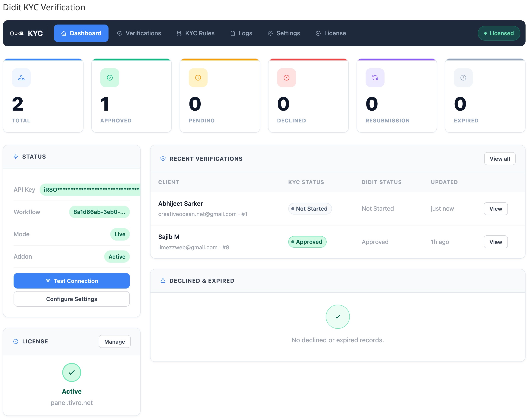The width and height of the screenshot is (532, 420).
Task: Click the Test Connection button
Action: click(72, 281)
